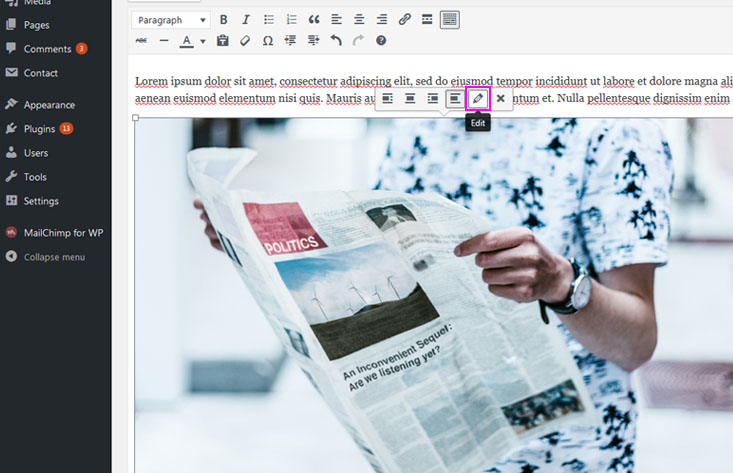733x473 pixels.
Task: Open the Contact menu item
Action: (x=41, y=73)
